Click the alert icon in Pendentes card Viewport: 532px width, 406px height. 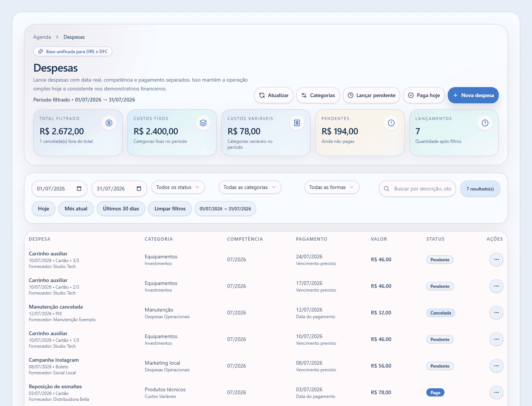point(391,123)
